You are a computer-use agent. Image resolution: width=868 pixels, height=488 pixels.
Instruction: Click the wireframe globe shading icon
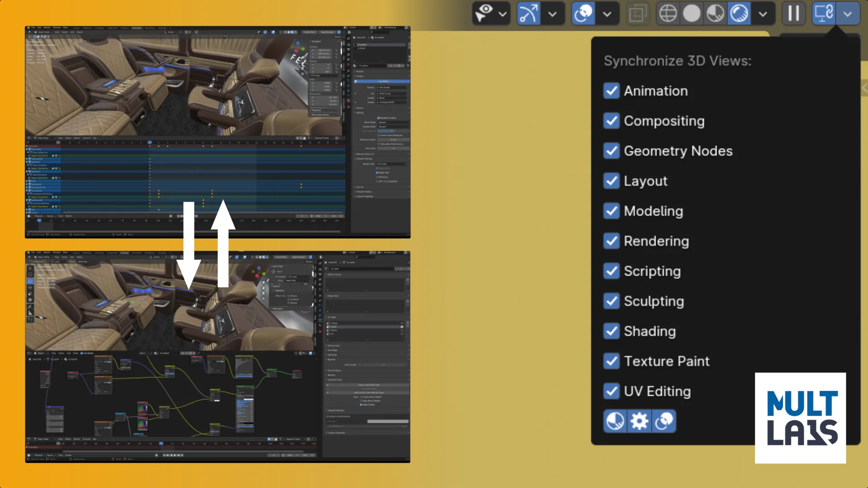click(x=668, y=14)
